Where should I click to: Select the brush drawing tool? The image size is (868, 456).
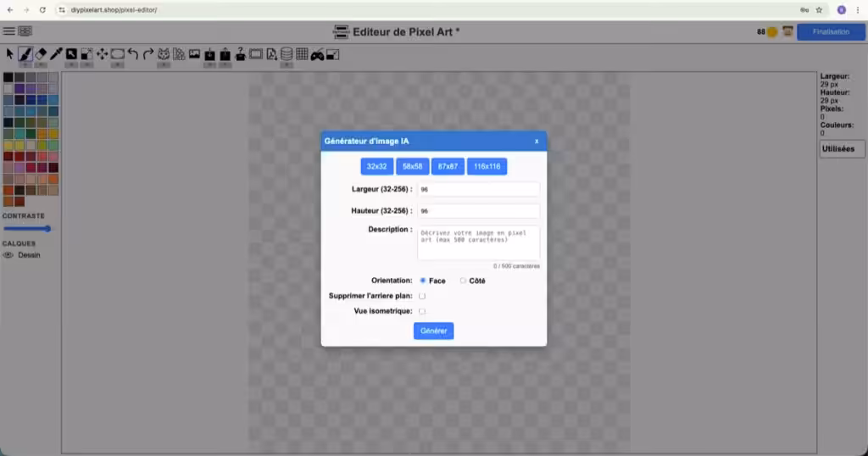[25, 53]
